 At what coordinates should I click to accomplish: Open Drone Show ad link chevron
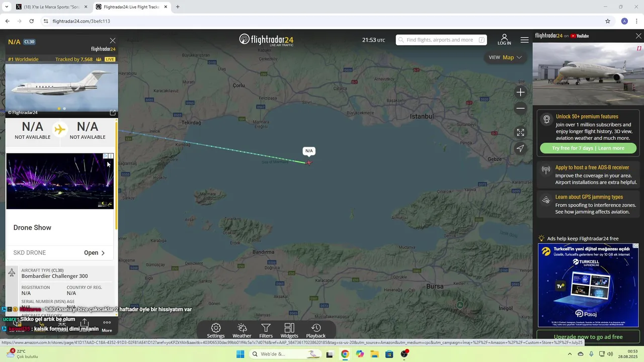103,253
